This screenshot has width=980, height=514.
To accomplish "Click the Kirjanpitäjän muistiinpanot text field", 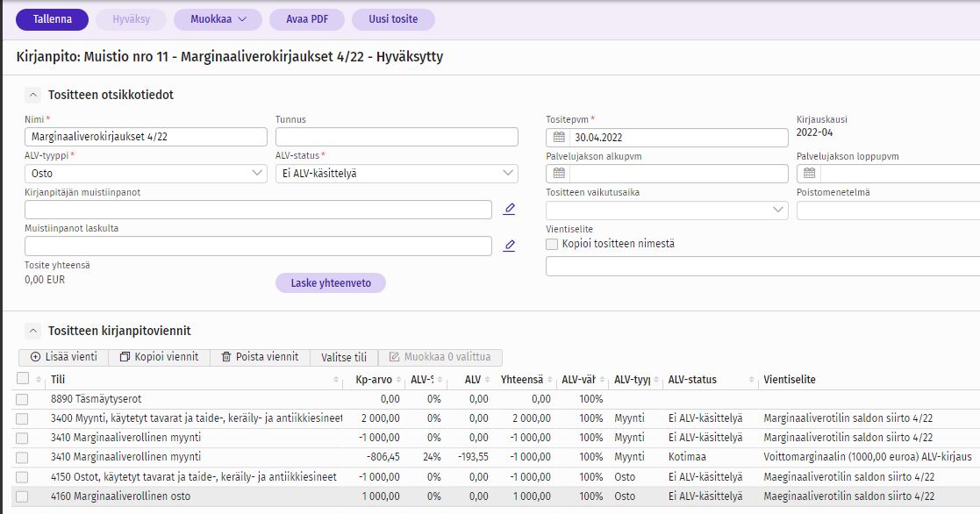I will 258,210.
